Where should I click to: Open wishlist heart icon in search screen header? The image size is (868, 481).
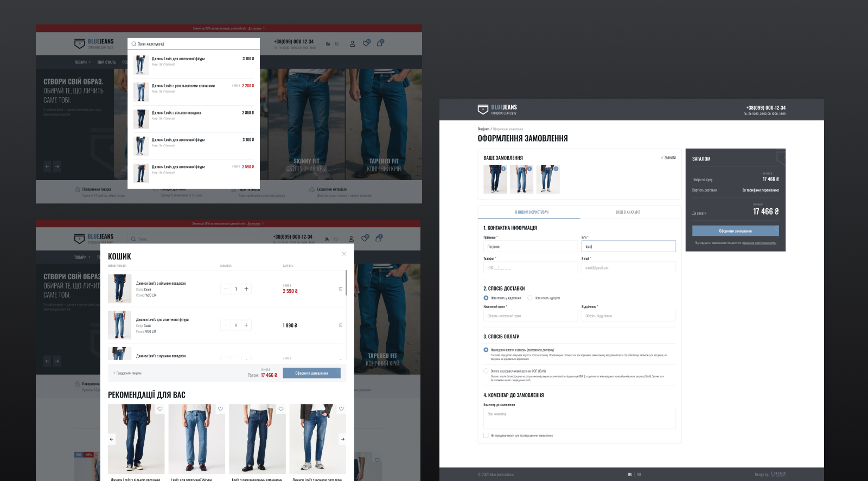click(x=366, y=43)
